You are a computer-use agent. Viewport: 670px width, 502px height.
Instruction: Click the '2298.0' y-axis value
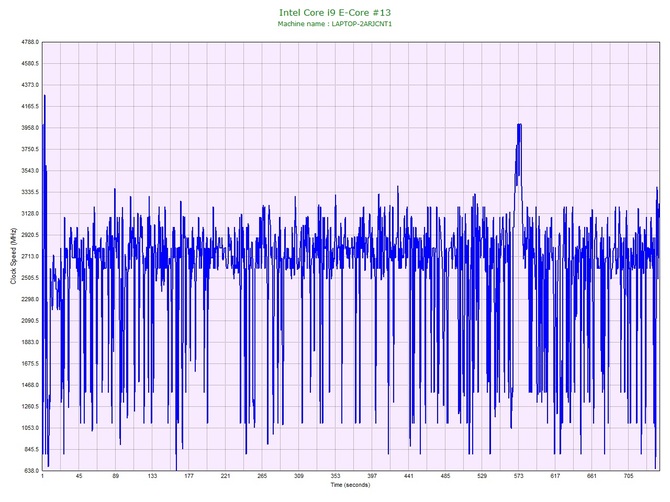click(30, 299)
